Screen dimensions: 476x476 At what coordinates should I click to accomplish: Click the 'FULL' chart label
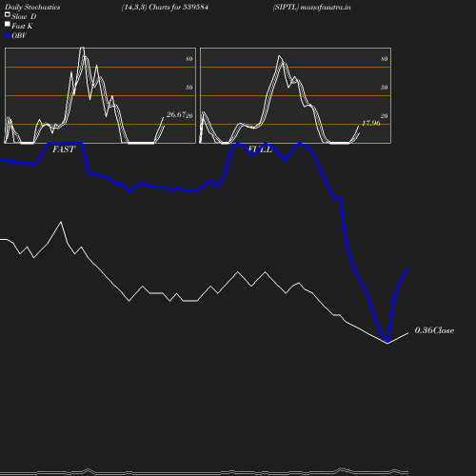click(260, 149)
